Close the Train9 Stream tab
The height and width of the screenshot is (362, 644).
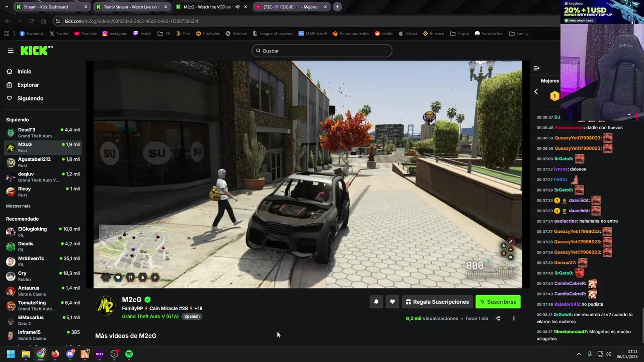click(165, 7)
